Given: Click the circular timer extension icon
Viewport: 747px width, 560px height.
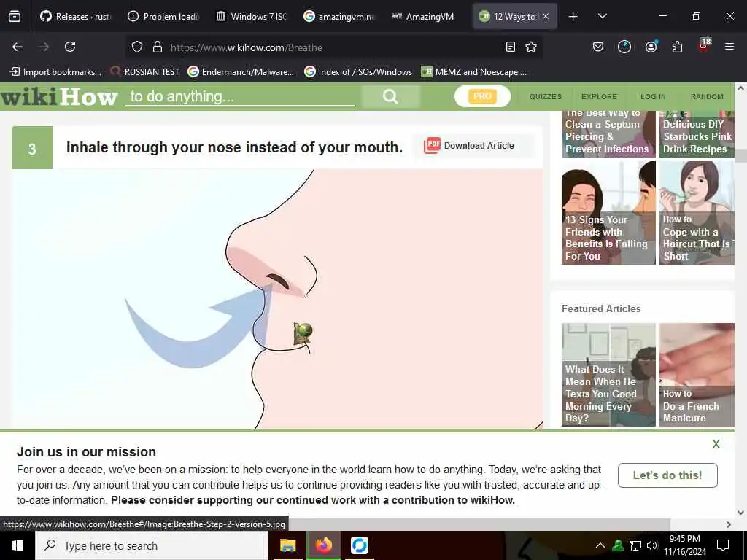Looking at the screenshot, I should click(624, 47).
